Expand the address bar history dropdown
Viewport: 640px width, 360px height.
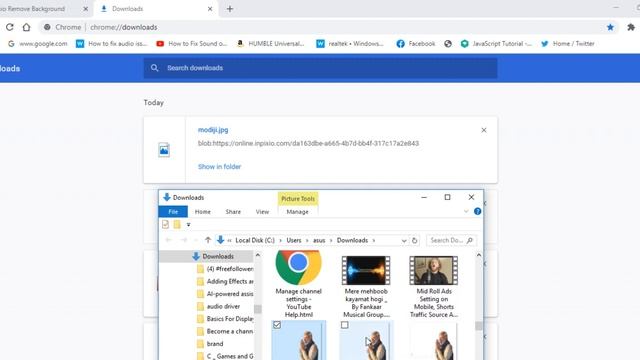coord(404,241)
